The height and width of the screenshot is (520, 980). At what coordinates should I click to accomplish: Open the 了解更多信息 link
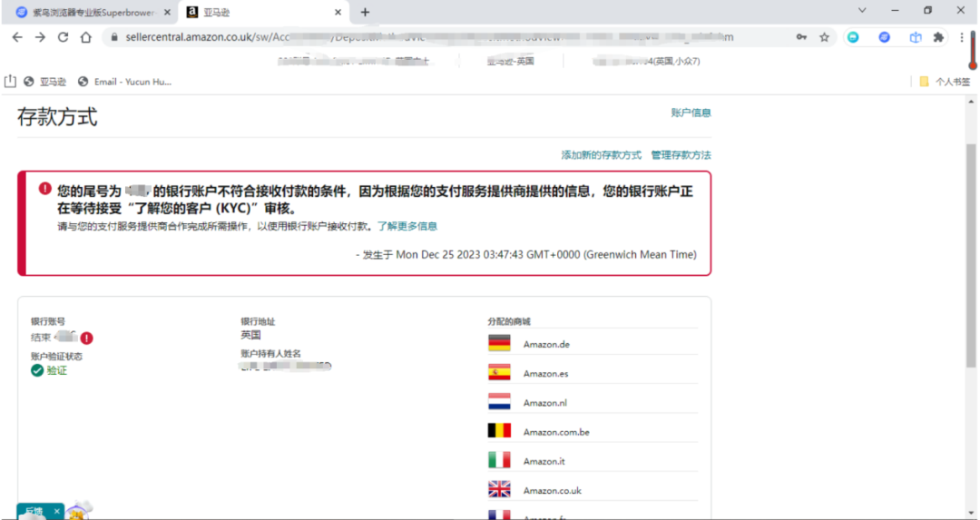407,226
